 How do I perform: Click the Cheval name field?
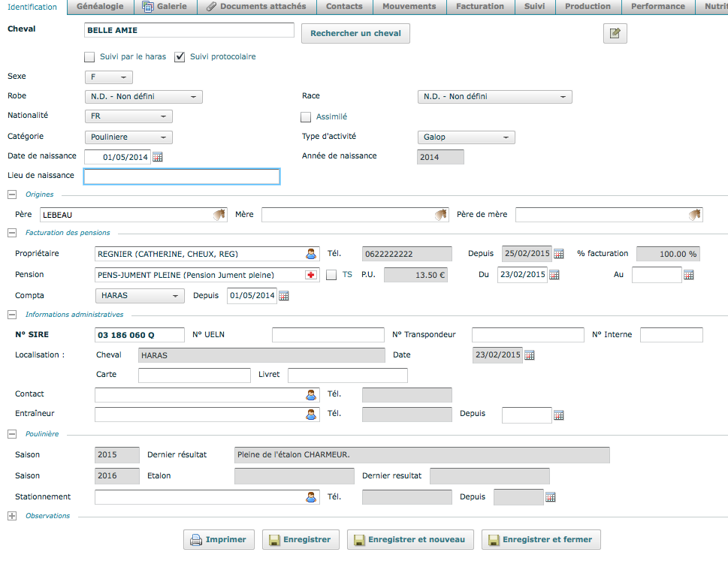(x=189, y=30)
